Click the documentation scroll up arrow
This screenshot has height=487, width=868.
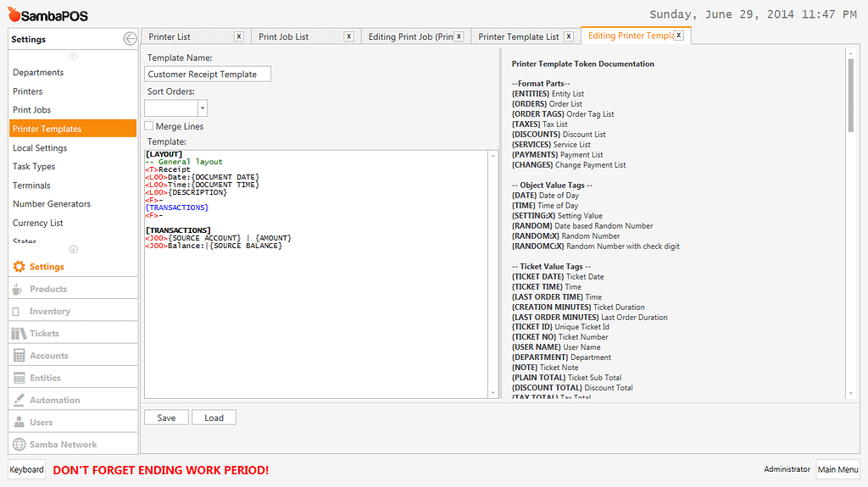851,53
